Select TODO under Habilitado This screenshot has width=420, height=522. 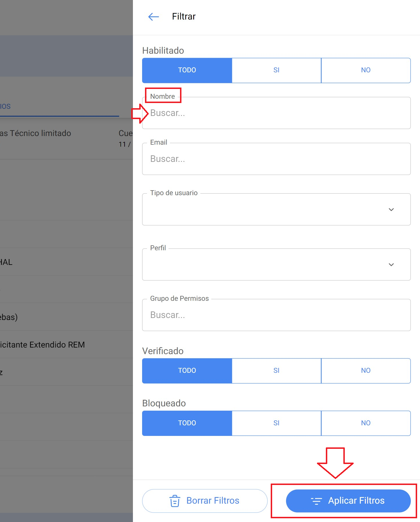point(187,70)
